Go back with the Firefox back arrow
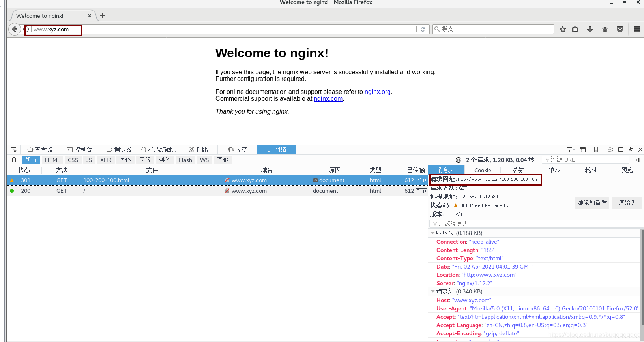This screenshot has height=342, width=644. [15, 29]
